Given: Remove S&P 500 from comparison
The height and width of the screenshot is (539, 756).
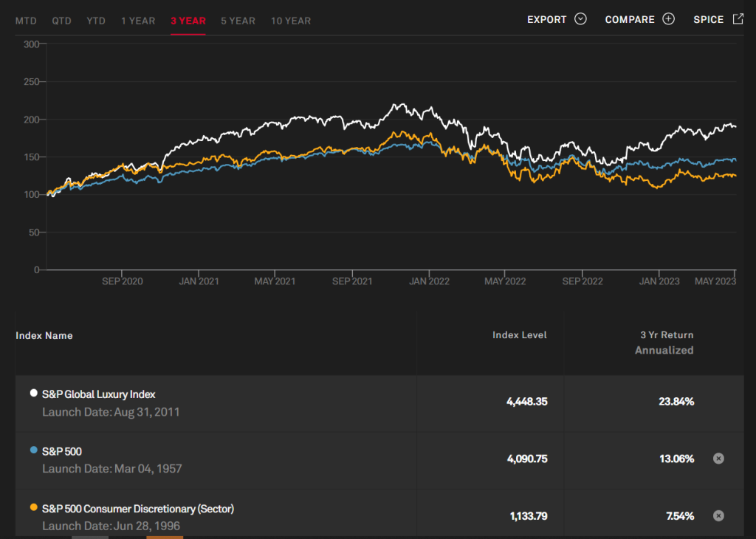Looking at the screenshot, I should pyautogui.click(x=718, y=459).
